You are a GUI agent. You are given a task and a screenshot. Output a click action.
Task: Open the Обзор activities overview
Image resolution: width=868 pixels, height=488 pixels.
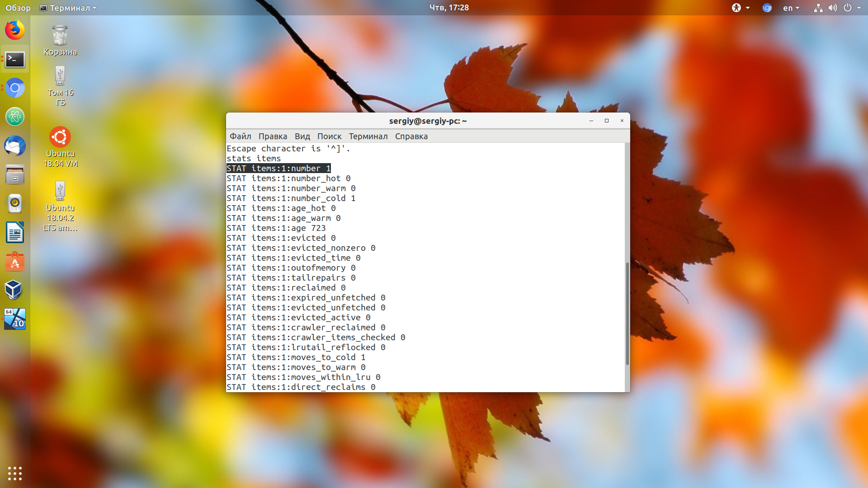[18, 8]
